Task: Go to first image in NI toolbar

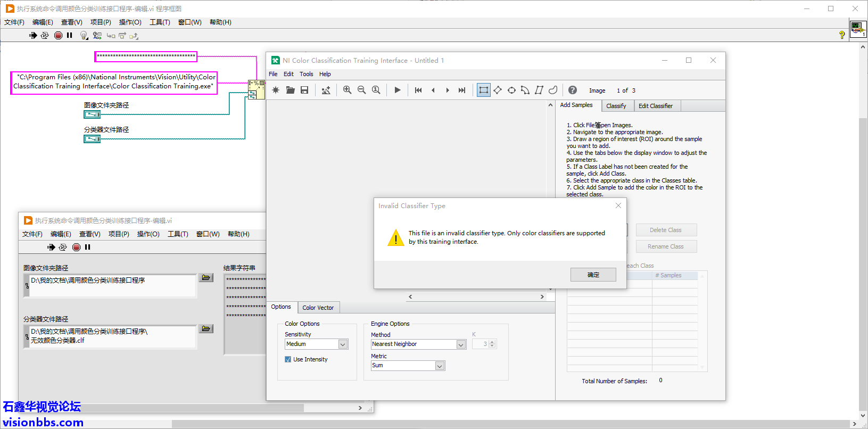Action: 418,90
